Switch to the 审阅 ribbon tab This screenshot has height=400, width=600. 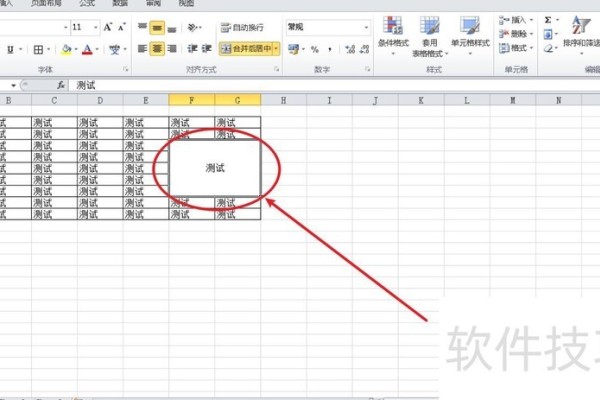pyautogui.click(x=153, y=3)
